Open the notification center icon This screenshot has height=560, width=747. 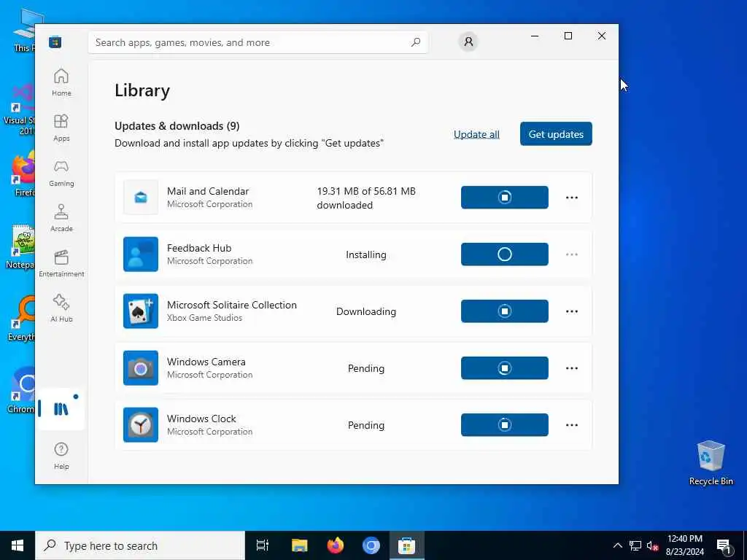click(724, 546)
